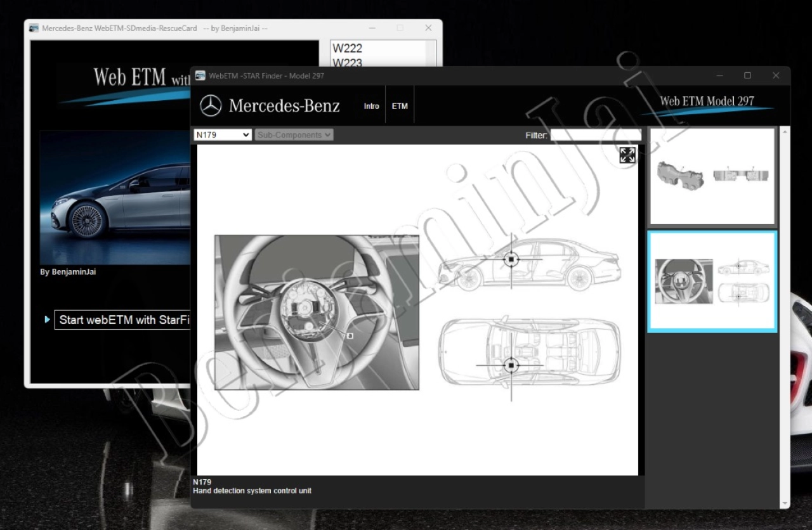Screen dimensions: 812x530
Task: Click the Mercedes-Benz star logo
Action: 211,106
